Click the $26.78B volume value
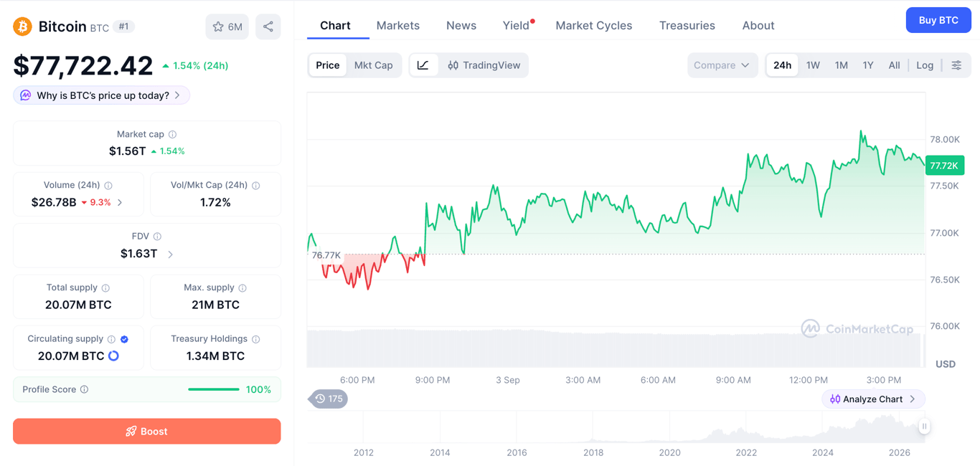Viewport: 980px width, 466px height. 54,202
